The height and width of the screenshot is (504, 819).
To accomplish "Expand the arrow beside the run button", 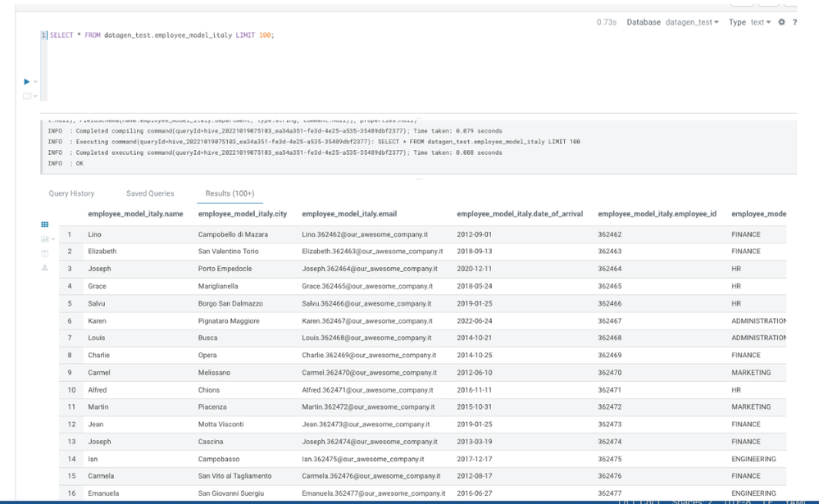I will tap(35, 82).
